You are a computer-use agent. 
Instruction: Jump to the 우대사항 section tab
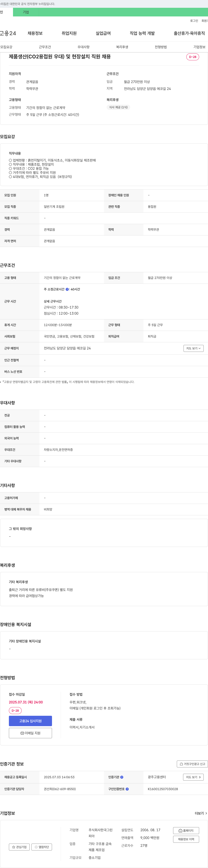pos(83,47)
